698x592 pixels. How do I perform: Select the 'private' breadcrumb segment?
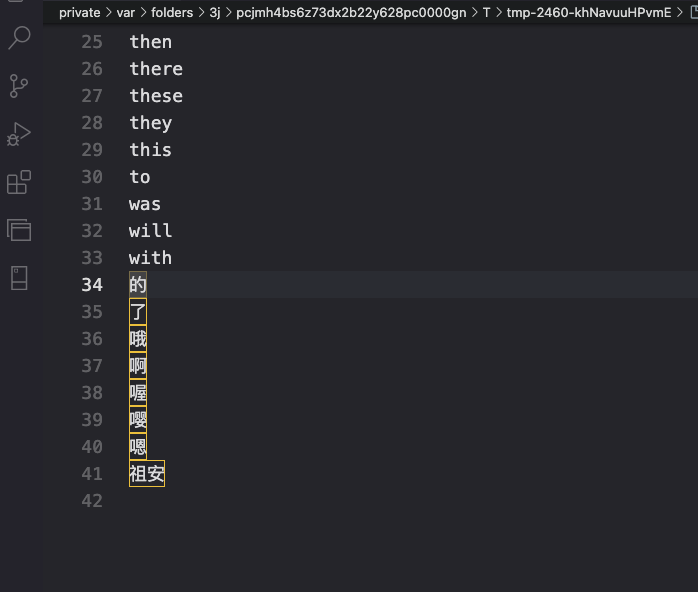(x=80, y=12)
